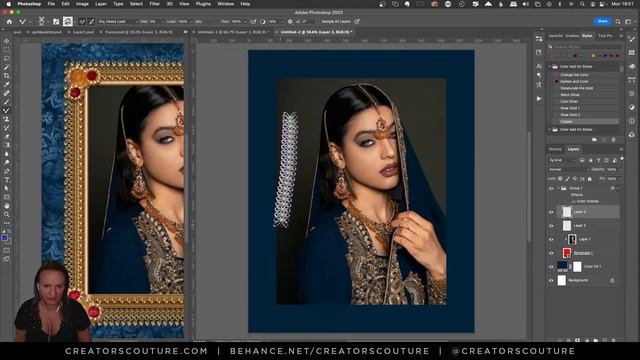Collapse first Color Add On Styles group

550,67
